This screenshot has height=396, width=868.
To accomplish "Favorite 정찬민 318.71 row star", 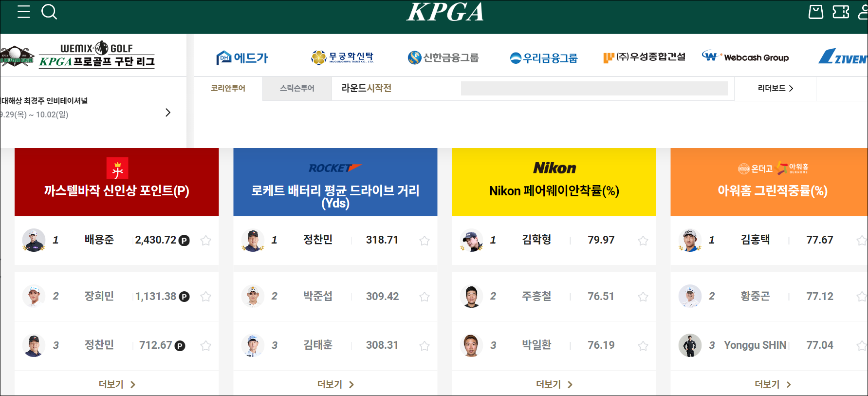I will pos(425,240).
